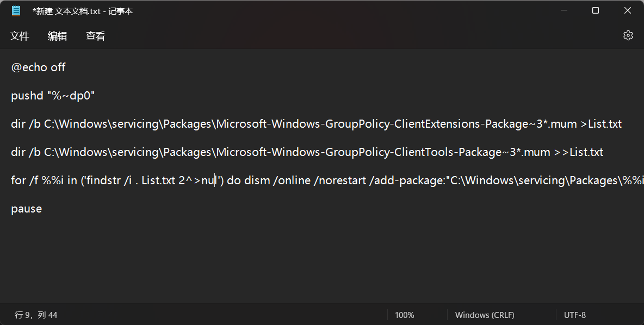This screenshot has width=644, height=325.
Task: Click the ClientExtensions-Package dir line
Action: (x=316, y=124)
